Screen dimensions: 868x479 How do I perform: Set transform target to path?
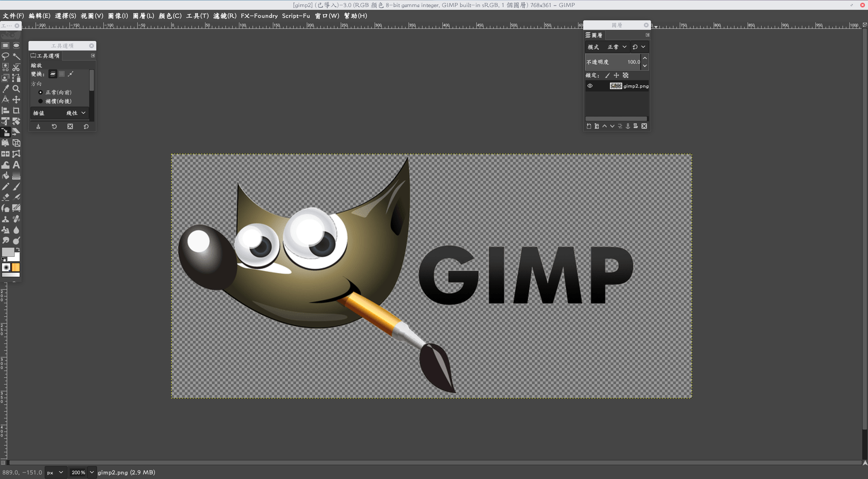pos(71,74)
